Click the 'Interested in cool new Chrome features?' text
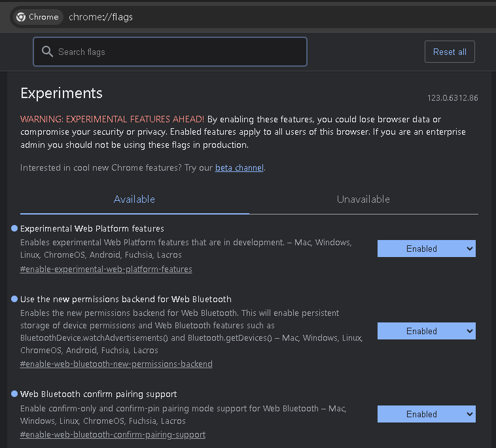The image size is (496, 448). pyautogui.click(x=101, y=167)
